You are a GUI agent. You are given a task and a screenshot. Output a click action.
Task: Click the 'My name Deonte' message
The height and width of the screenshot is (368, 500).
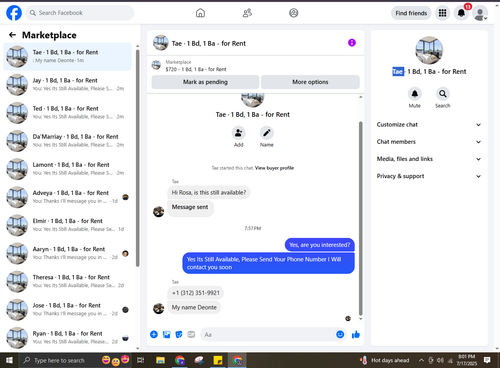tap(194, 307)
